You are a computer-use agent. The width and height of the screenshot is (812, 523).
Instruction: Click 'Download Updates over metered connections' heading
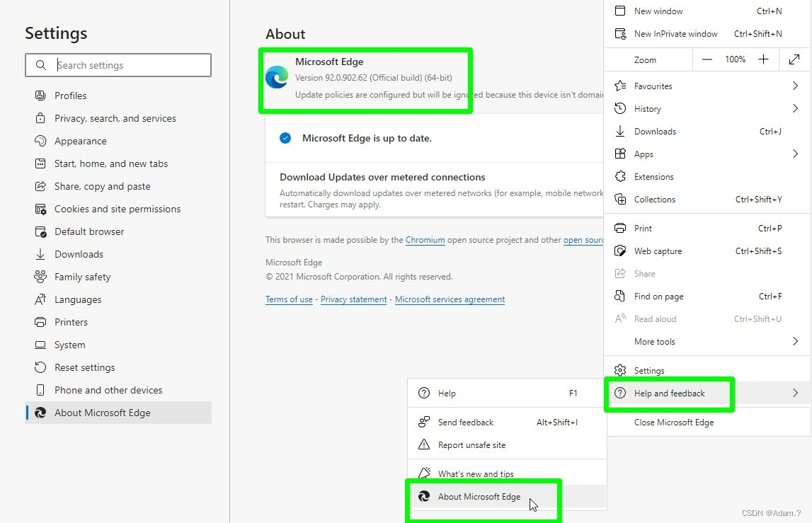(382, 177)
